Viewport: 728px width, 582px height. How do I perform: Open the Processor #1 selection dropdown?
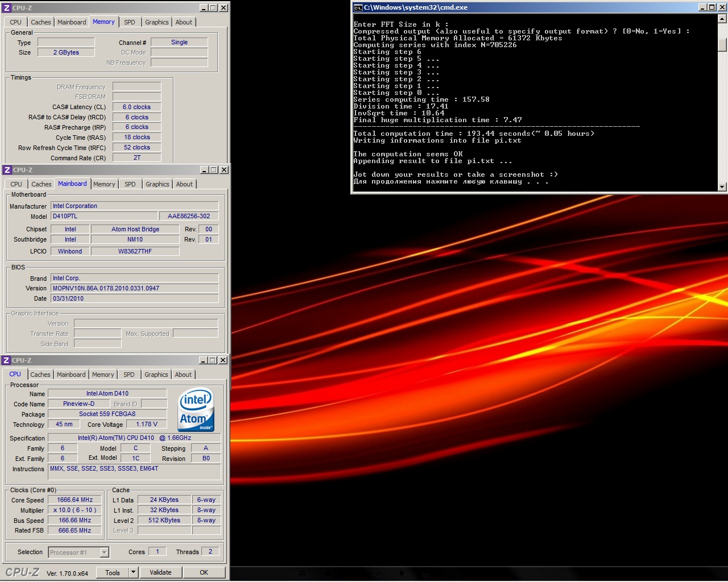coord(104,552)
